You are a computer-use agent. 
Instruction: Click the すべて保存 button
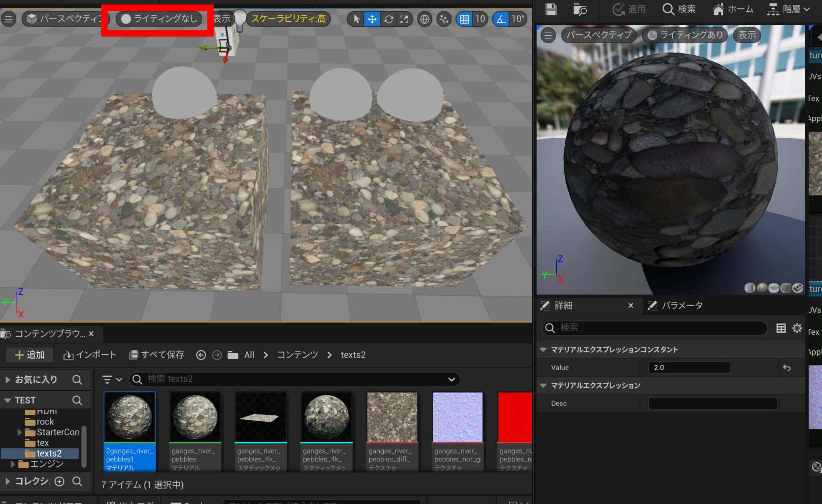click(156, 355)
